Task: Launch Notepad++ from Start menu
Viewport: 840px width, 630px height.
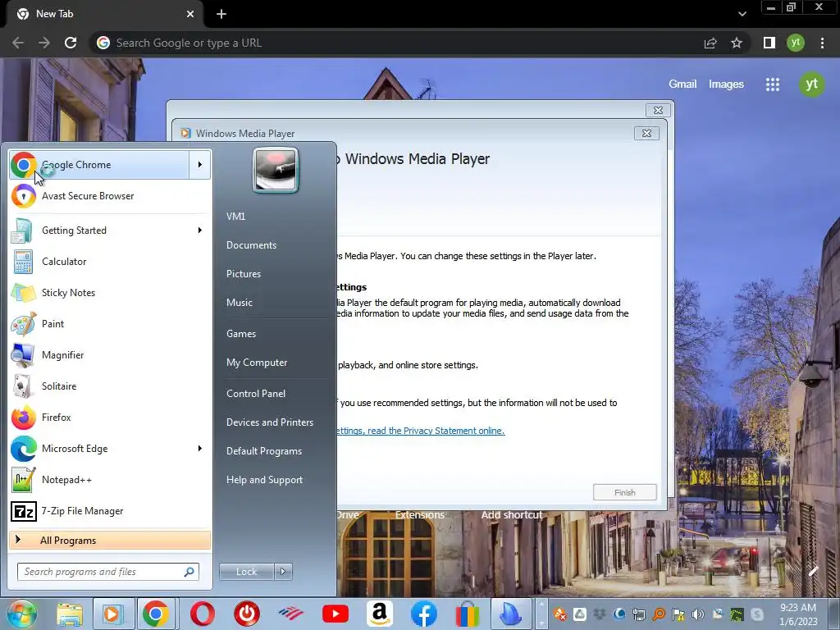Action: point(110,479)
